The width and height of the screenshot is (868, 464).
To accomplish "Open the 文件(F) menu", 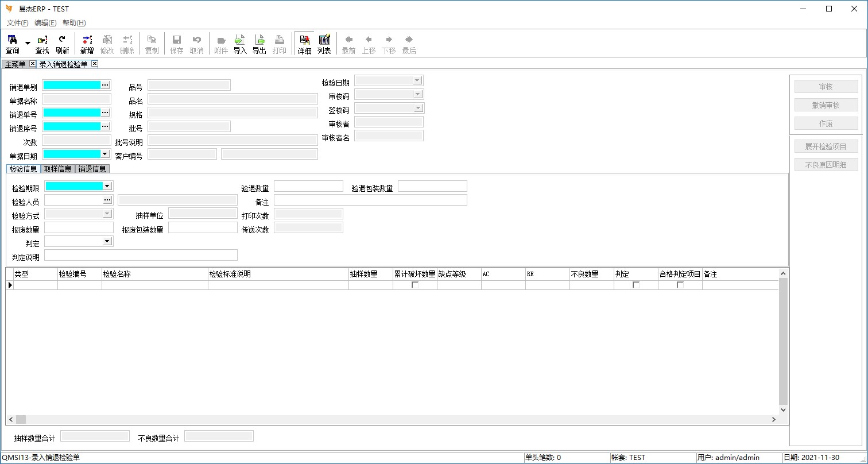I will point(17,23).
